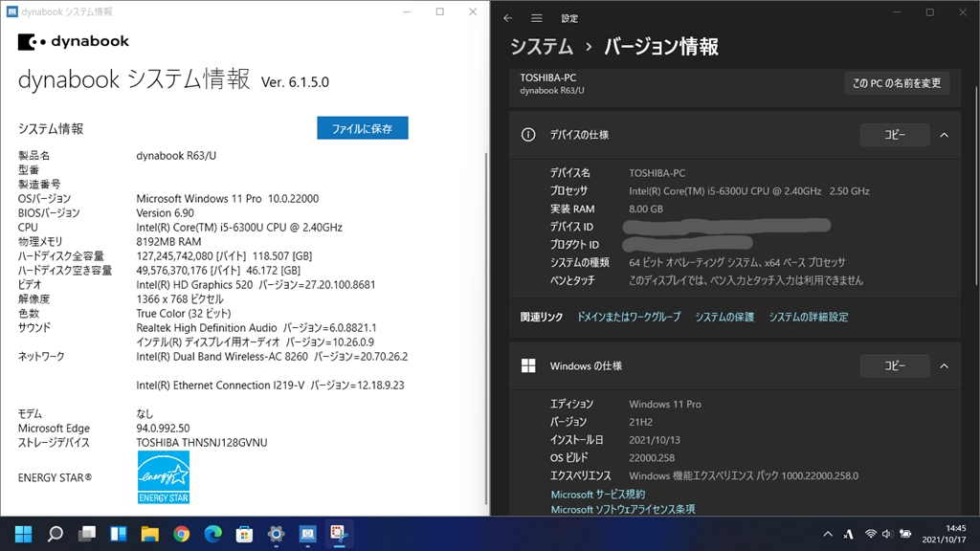Open the Widgets icon on the taskbar
This screenshot has width=980, height=551.
click(x=118, y=534)
